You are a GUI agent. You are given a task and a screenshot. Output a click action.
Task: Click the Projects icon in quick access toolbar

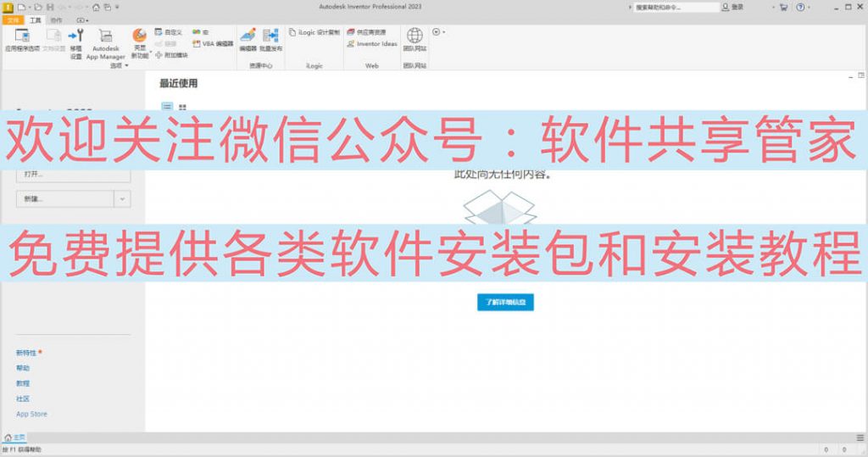[108, 7]
